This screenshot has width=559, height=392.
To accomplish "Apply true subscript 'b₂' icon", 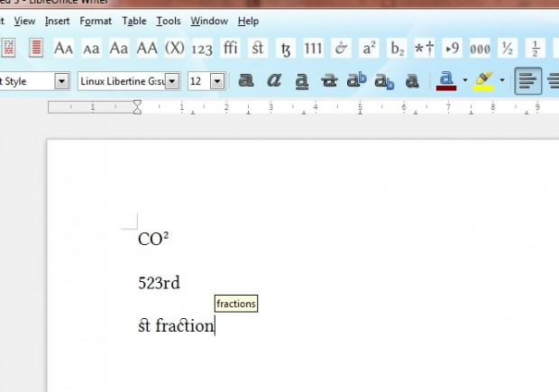I will point(397,48).
